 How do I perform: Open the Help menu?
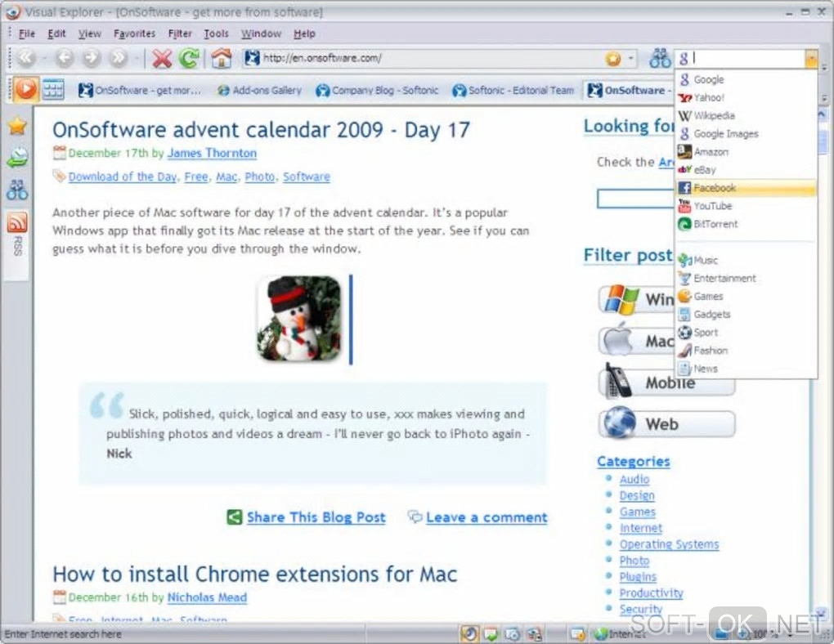click(x=304, y=34)
